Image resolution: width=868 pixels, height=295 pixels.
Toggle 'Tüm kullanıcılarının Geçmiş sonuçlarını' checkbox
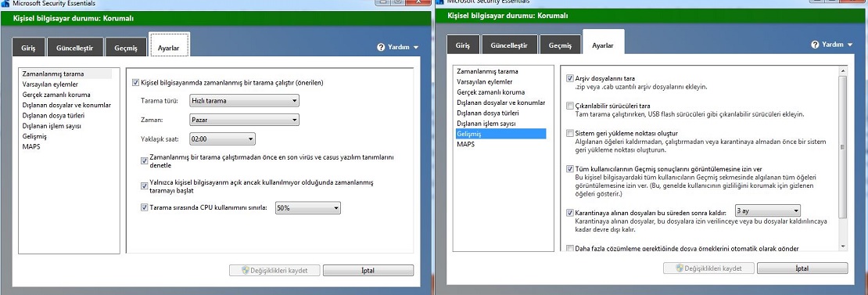[x=570, y=169]
